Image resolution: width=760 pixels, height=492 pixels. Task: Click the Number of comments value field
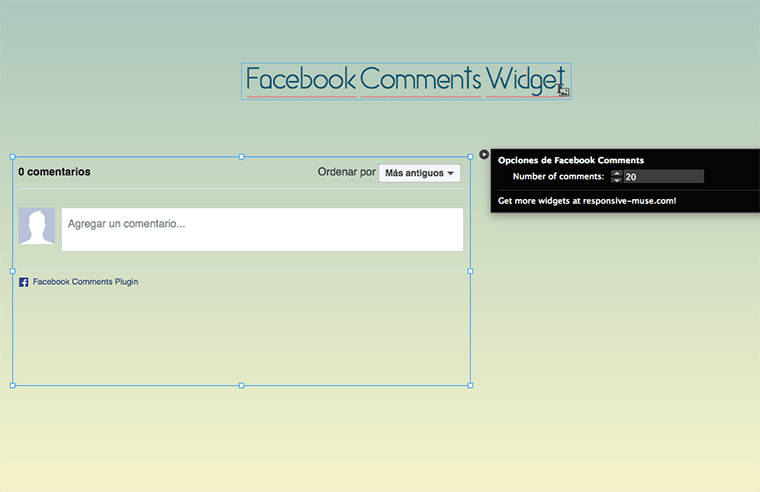pos(663,176)
